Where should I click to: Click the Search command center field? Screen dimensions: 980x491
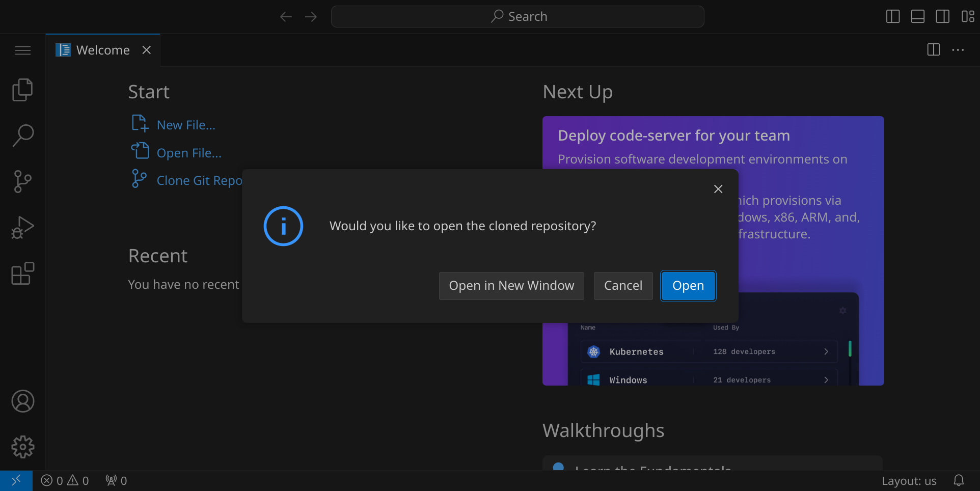coord(518,17)
